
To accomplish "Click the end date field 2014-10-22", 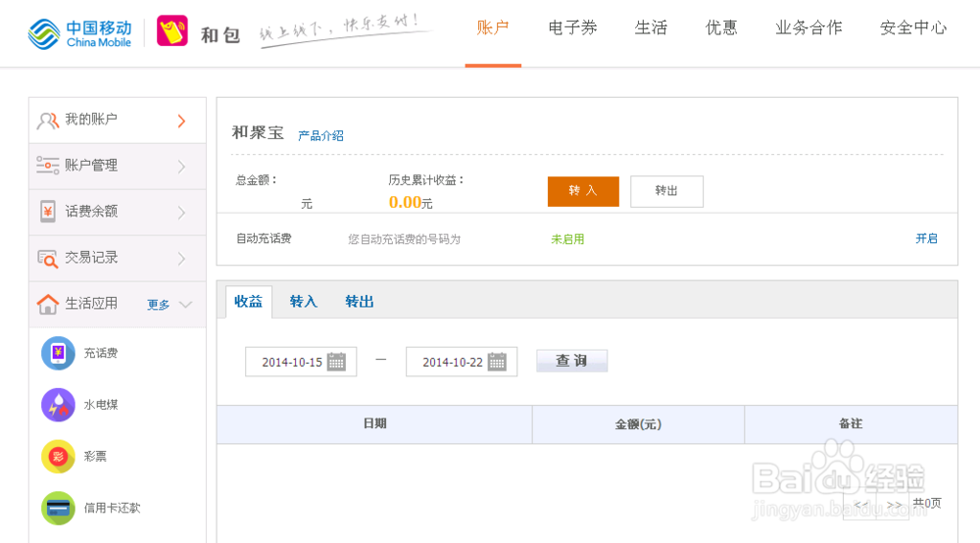I will coord(462,362).
